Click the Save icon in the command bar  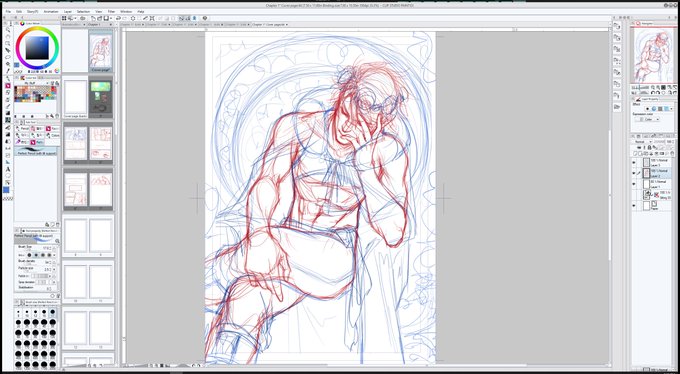click(106, 18)
